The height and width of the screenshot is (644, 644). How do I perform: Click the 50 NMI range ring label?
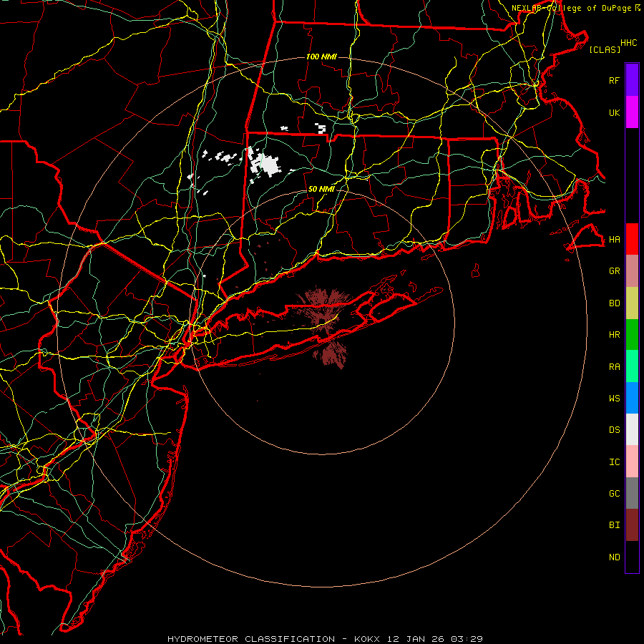[x=321, y=189]
